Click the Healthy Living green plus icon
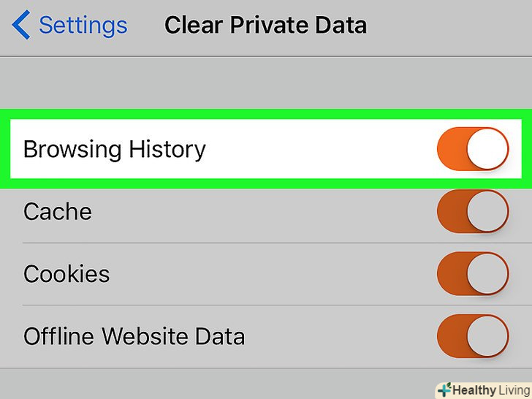532x399 pixels. (x=444, y=389)
